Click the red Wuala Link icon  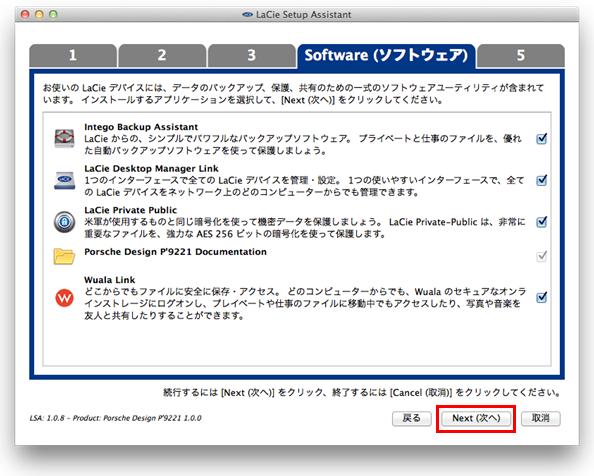point(64,298)
